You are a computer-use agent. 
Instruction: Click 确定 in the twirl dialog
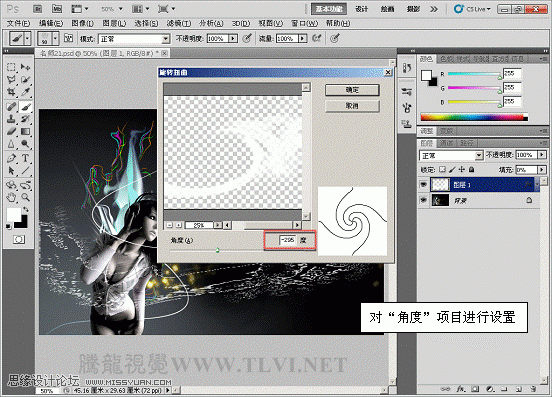click(x=352, y=90)
